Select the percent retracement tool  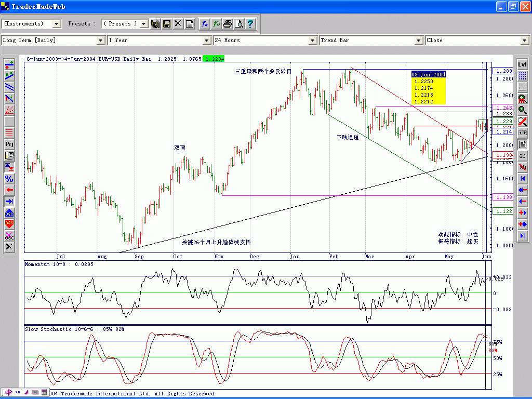9,178
